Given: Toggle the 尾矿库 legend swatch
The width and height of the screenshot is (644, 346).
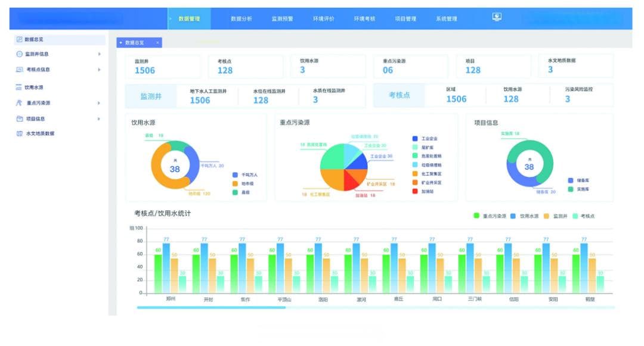Looking at the screenshot, I should [x=415, y=147].
